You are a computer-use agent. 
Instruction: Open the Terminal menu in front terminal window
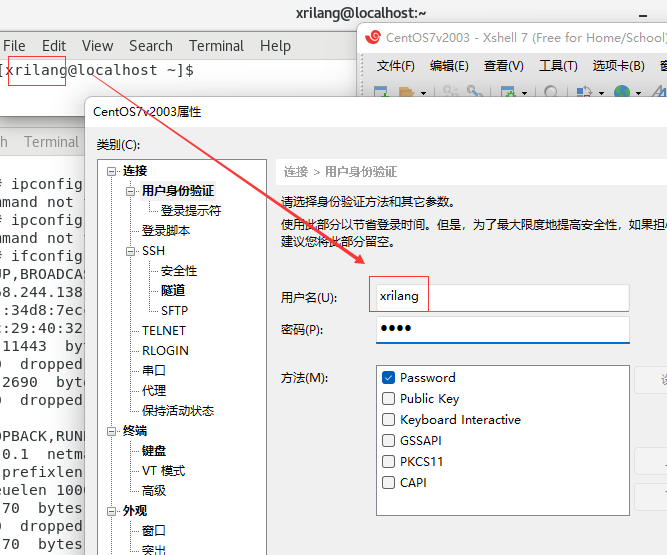(217, 46)
